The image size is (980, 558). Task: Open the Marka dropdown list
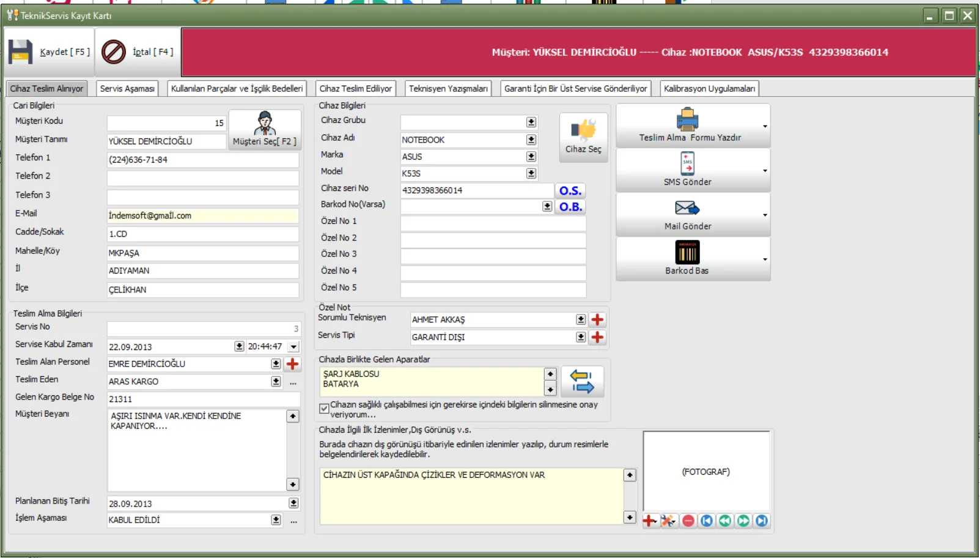click(x=531, y=157)
